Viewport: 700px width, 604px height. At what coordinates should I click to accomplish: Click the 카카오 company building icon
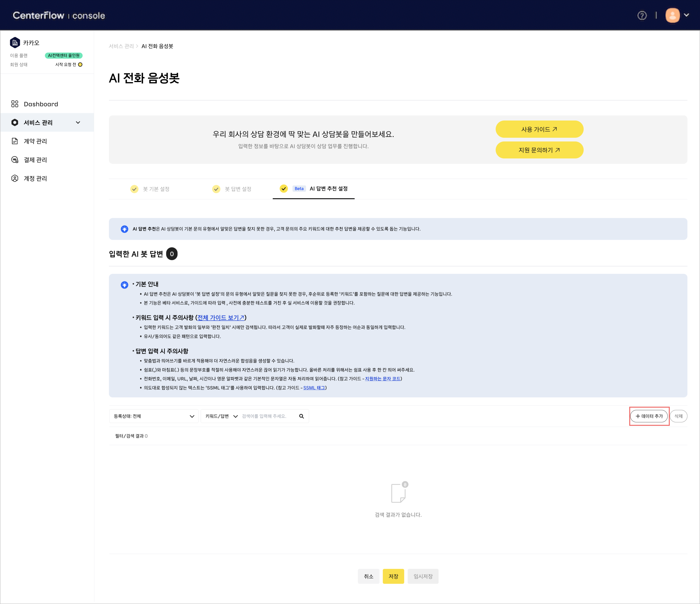[x=15, y=43]
